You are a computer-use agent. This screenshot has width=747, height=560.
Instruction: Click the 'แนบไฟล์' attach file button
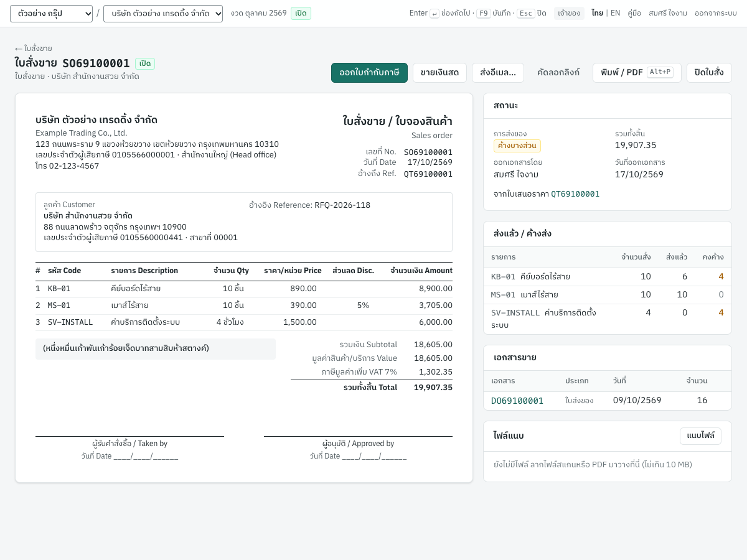[x=700, y=436]
